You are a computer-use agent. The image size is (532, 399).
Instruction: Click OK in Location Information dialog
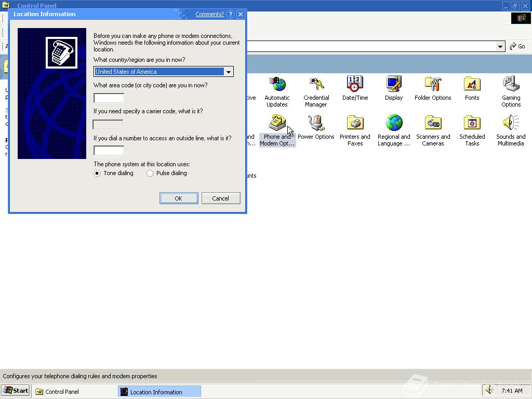(x=179, y=198)
